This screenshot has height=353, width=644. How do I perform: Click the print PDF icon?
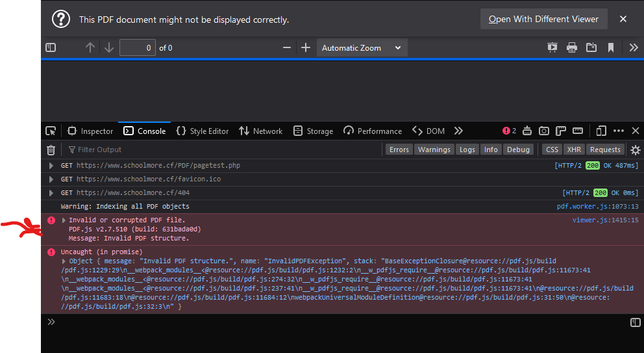[571, 47]
